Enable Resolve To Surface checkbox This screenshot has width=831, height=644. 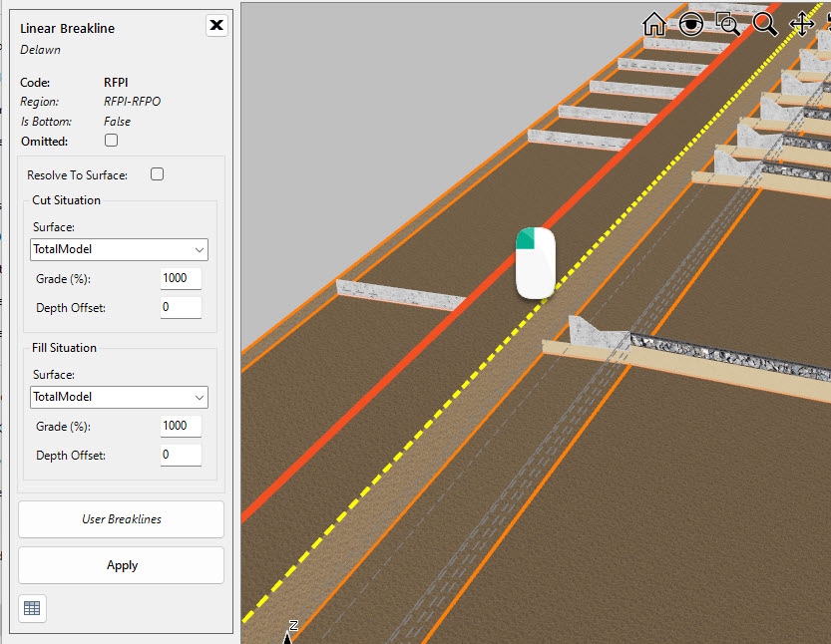(x=157, y=174)
